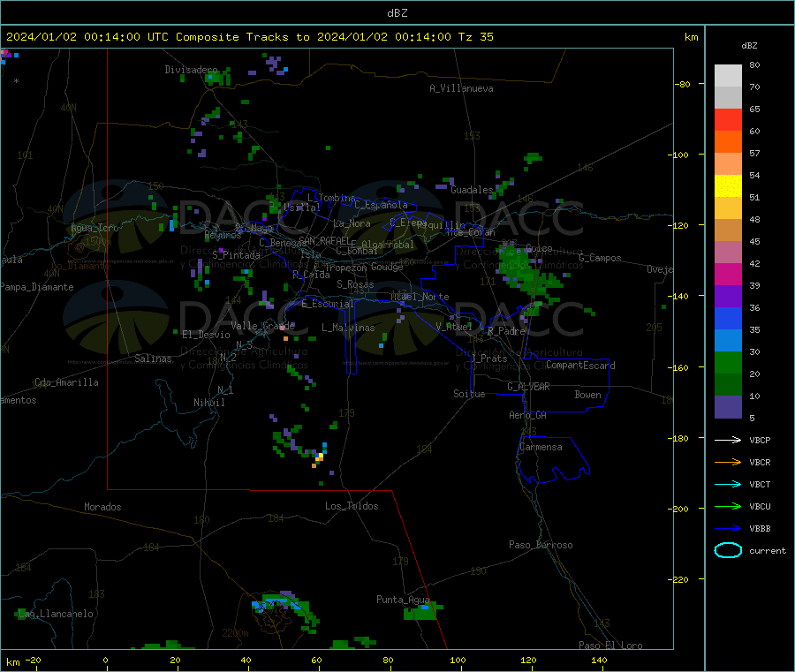This screenshot has height=672, width=795.
Task: Click the blue VBBB arrow icon
Action: (728, 528)
